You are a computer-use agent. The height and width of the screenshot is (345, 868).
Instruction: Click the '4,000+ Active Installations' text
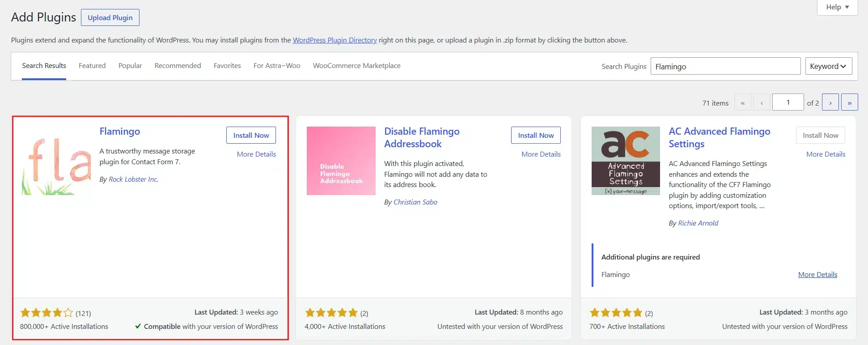point(345,327)
